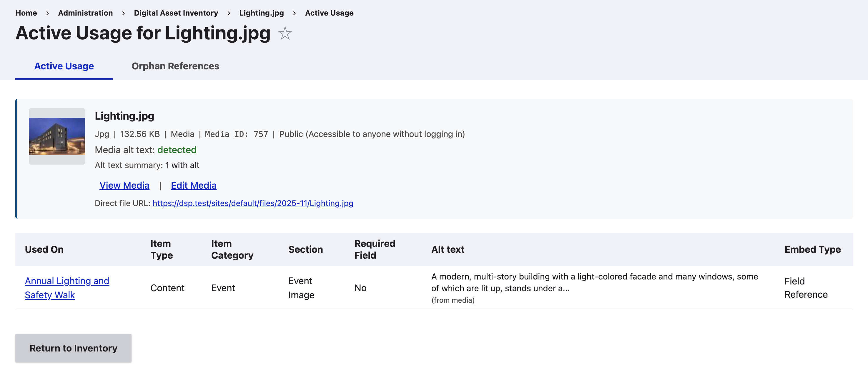Image resolution: width=868 pixels, height=375 pixels.
Task: Select the Active Usage tab
Action: click(64, 66)
